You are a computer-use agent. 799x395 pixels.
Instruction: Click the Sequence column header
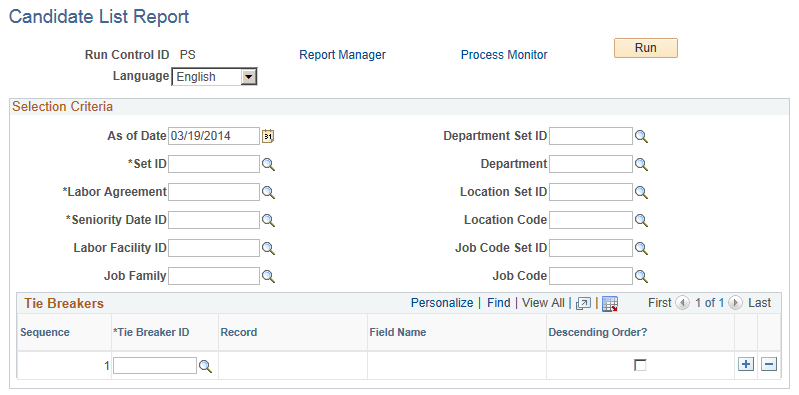tap(45, 332)
